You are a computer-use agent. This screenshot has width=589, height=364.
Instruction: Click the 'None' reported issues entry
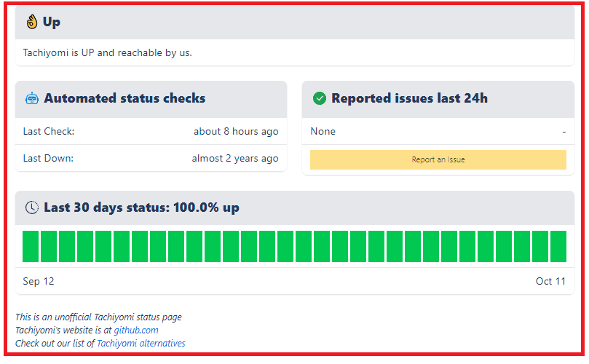tap(323, 132)
